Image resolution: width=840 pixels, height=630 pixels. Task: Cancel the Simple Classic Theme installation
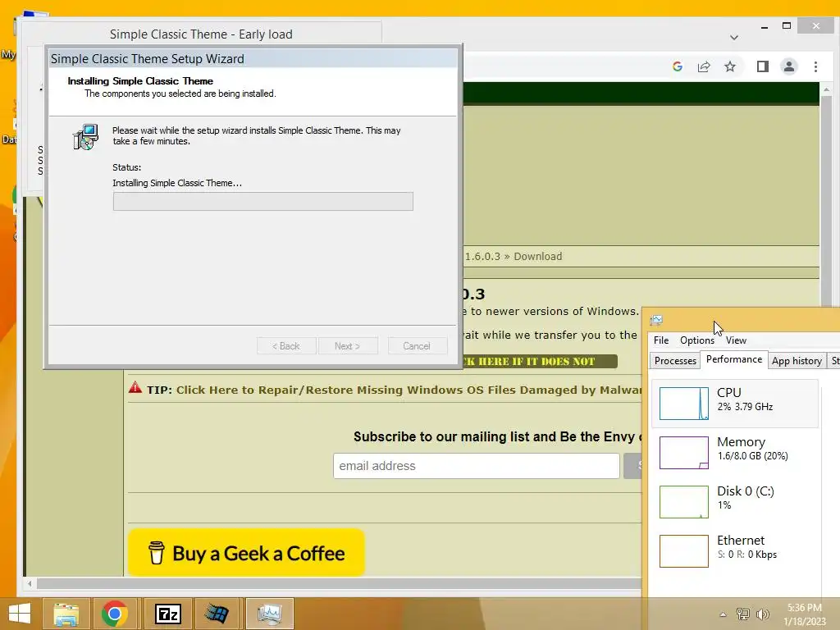(417, 346)
